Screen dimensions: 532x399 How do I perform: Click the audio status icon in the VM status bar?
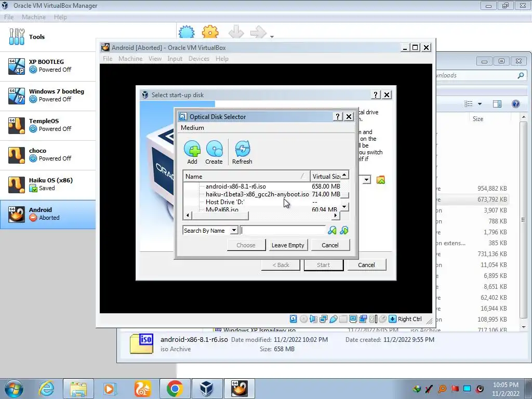tap(313, 319)
